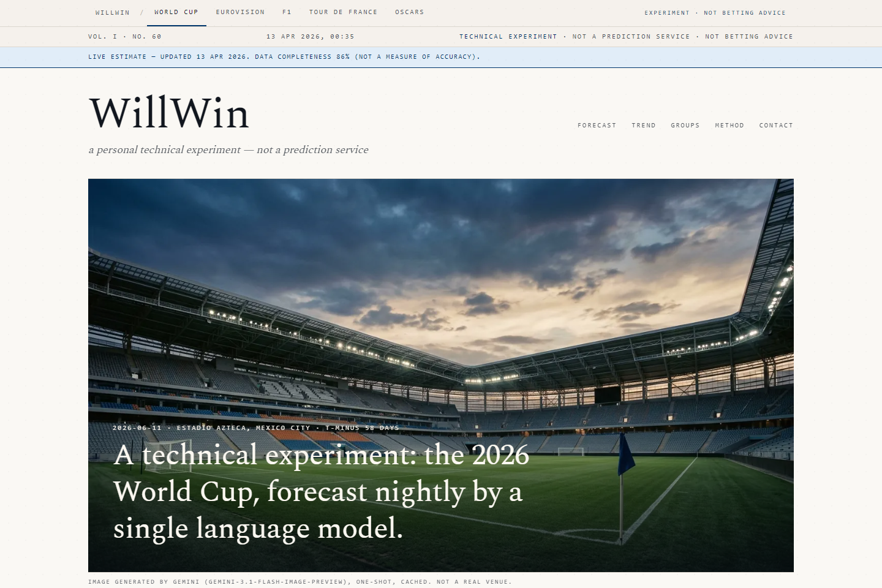Select the TOUR DE FRANCE tab
Image resolution: width=882 pixels, height=588 pixels.
click(344, 12)
